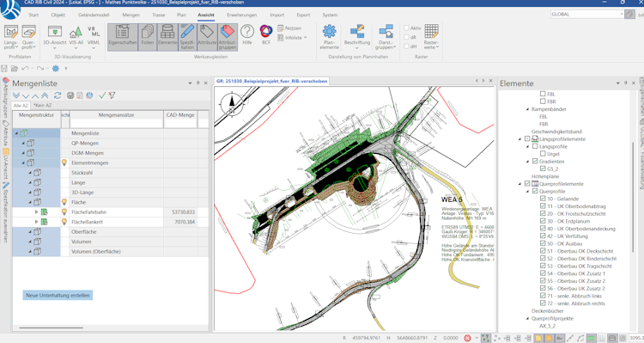The height and width of the screenshot is (343, 644).
Task: Open the Geländemodell ribbon tab
Action: pyautogui.click(x=94, y=15)
